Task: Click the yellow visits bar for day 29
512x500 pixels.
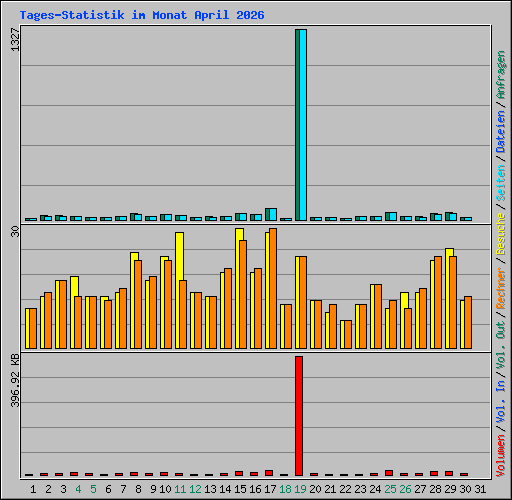Action: tap(448, 299)
